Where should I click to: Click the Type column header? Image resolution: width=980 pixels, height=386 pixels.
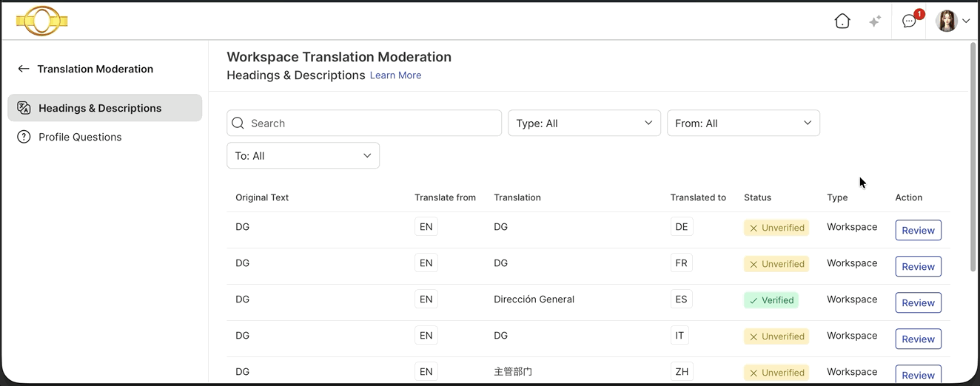(837, 197)
